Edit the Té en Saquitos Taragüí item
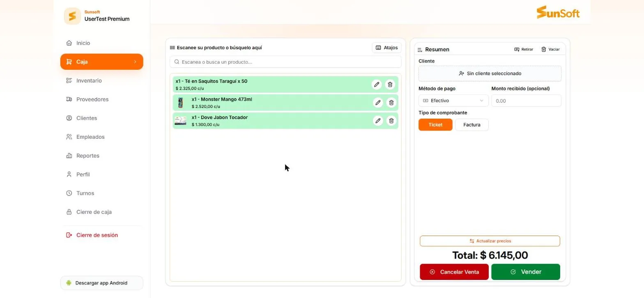Image resolution: width=644 pixels, height=298 pixels. (x=377, y=85)
